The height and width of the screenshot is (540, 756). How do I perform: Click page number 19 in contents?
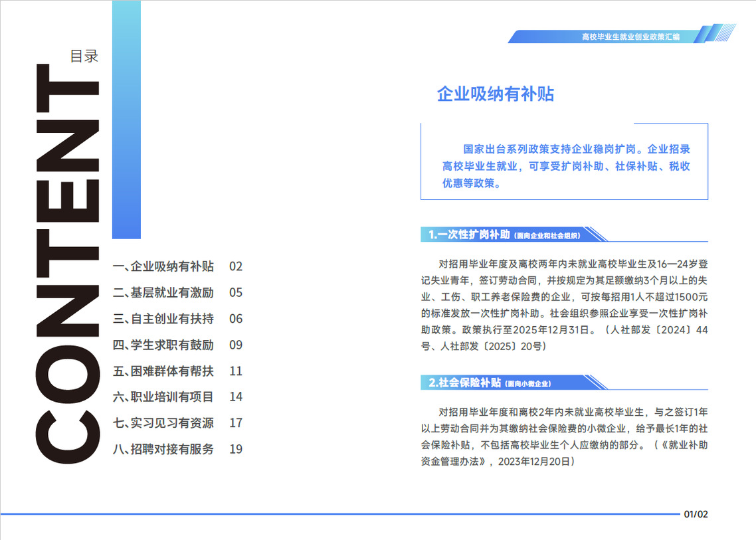tap(236, 449)
